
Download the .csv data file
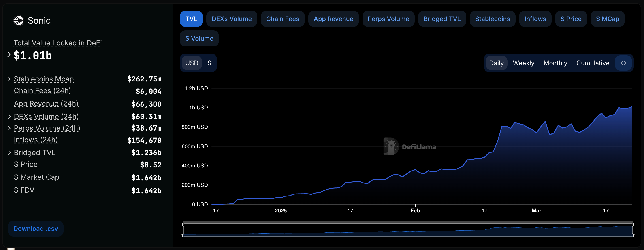(36, 229)
